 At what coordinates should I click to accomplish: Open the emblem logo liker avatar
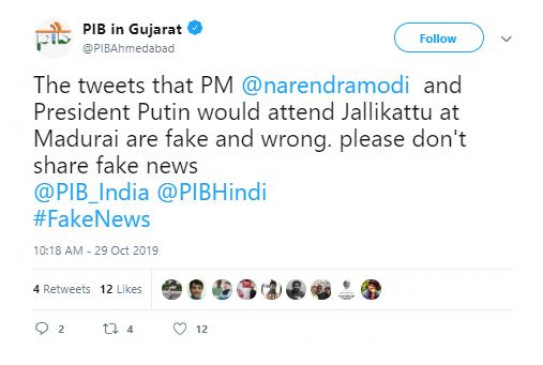(x=346, y=289)
